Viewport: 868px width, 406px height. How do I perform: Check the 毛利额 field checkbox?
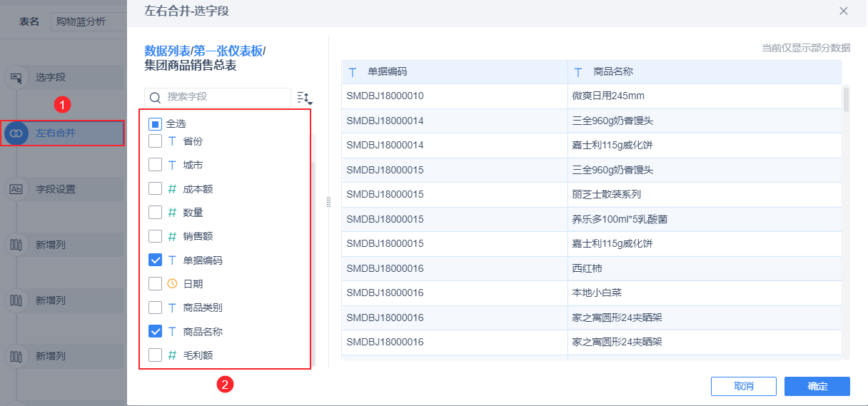155,355
